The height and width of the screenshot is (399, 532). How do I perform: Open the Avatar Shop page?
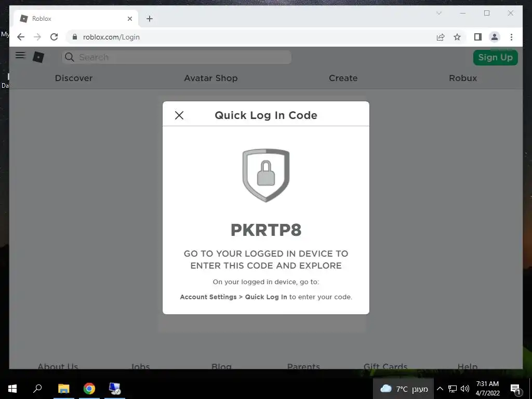click(x=211, y=78)
